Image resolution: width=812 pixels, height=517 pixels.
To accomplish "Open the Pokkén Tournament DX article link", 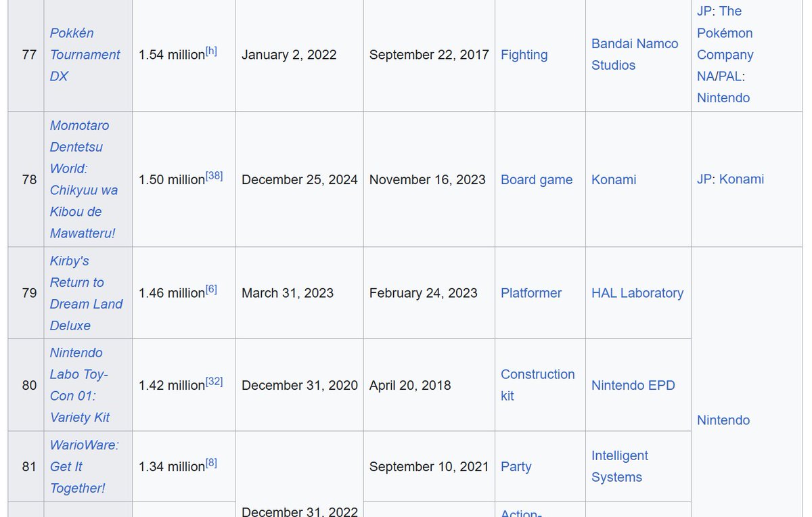I will (x=85, y=55).
